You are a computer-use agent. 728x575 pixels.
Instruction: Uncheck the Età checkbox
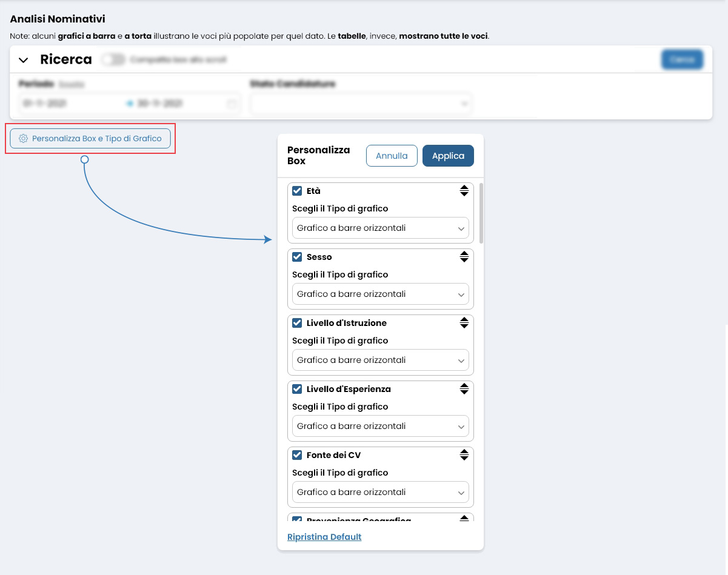pyautogui.click(x=296, y=190)
